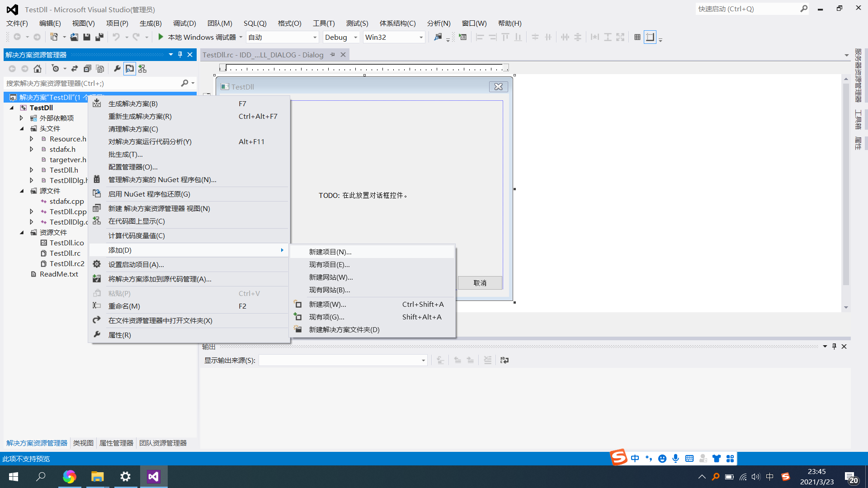This screenshot has height=488, width=868.
Task: Toggle the Preview Selected Items button
Action: click(x=130, y=69)
